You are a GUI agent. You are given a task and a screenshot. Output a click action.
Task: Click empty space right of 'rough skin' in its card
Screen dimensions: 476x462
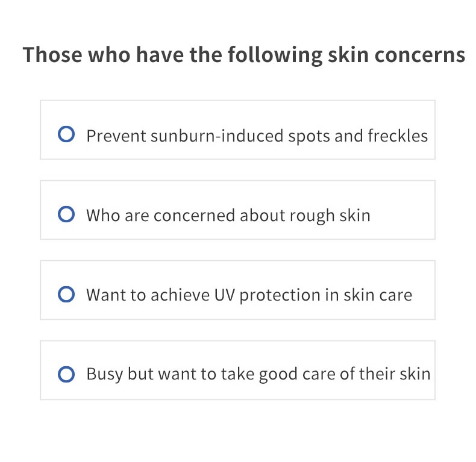pos(402,210)
